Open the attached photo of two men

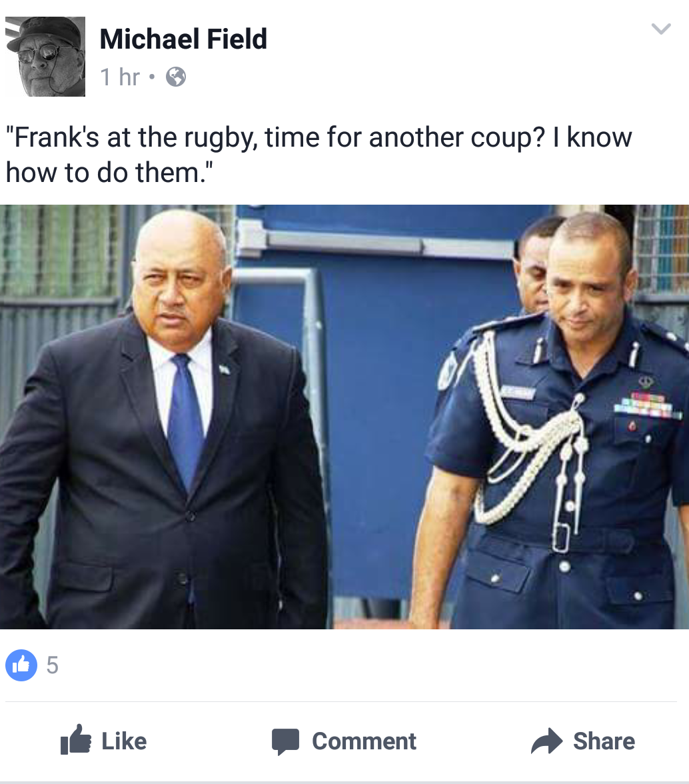(344, 417)
